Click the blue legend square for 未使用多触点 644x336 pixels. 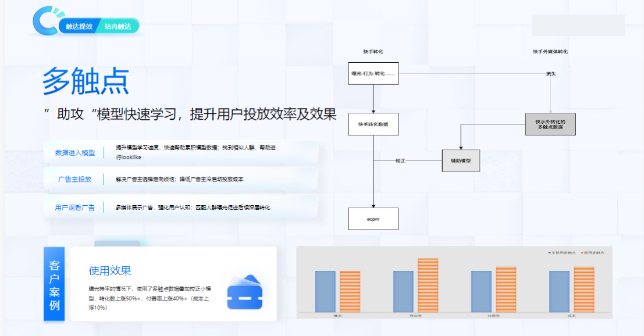549,252
